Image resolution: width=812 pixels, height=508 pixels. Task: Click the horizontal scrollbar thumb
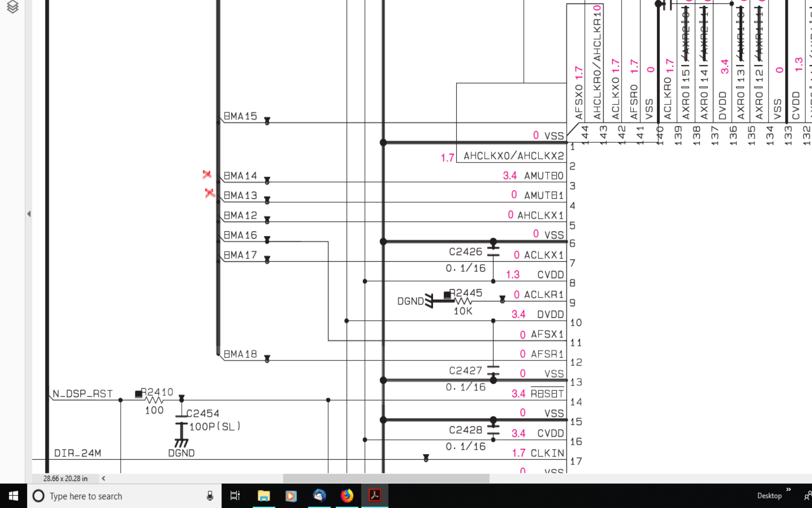386,478
